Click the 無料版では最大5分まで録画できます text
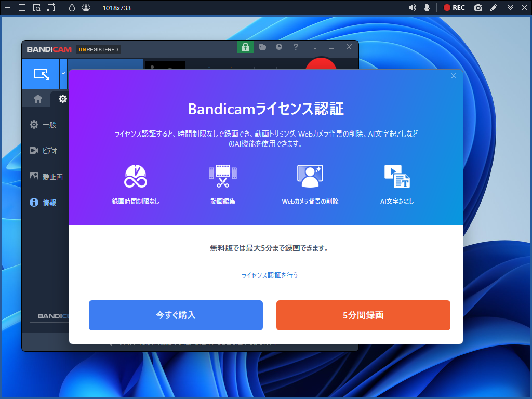Viewport: 532px width, 399px height. [x=270, y=248]
